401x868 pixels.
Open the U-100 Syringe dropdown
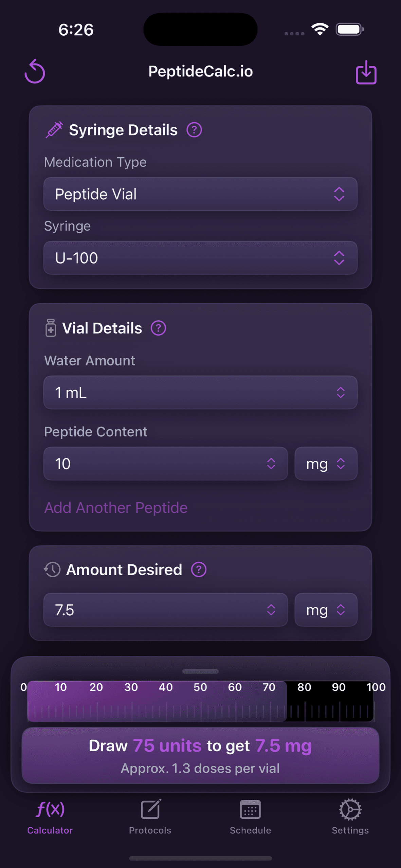coord(200,258)
